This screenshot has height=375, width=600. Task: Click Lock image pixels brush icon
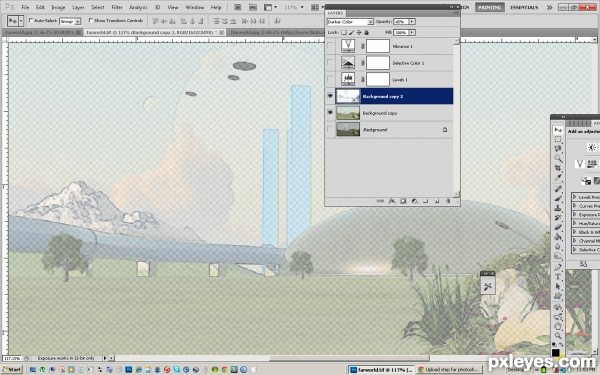(x=352, y=33)
